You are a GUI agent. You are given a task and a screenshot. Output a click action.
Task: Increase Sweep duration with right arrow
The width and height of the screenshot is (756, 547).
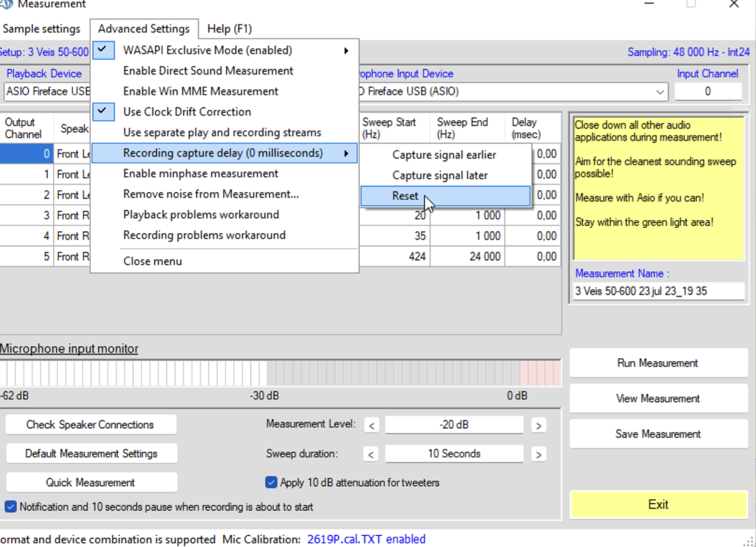(538, 454)
